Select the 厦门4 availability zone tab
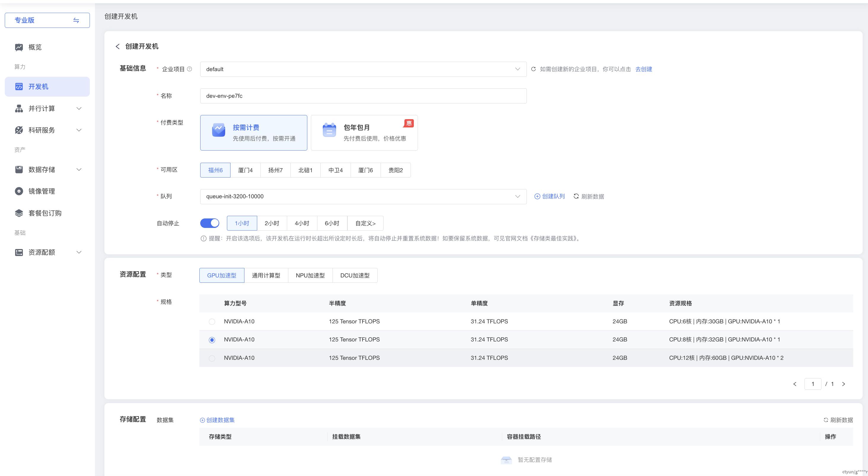This screenshot has width=868, height=476. click(x=245, y=170)
